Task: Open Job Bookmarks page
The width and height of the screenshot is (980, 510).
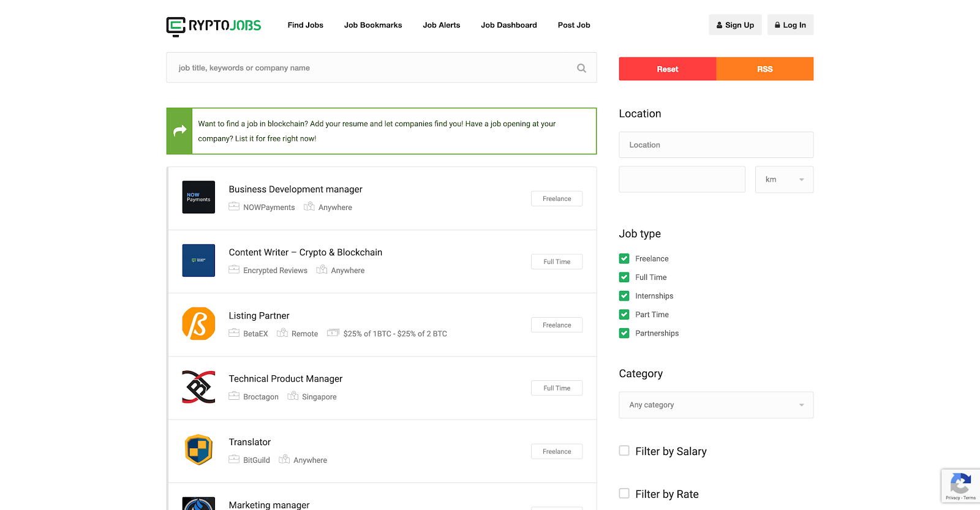Action: [x=373, y=25]
